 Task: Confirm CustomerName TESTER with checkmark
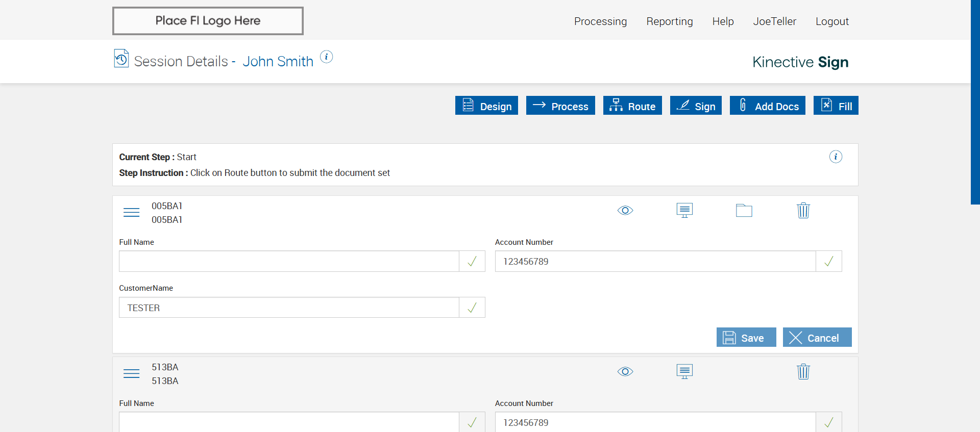pyautogui.click(x=472, y=308)
